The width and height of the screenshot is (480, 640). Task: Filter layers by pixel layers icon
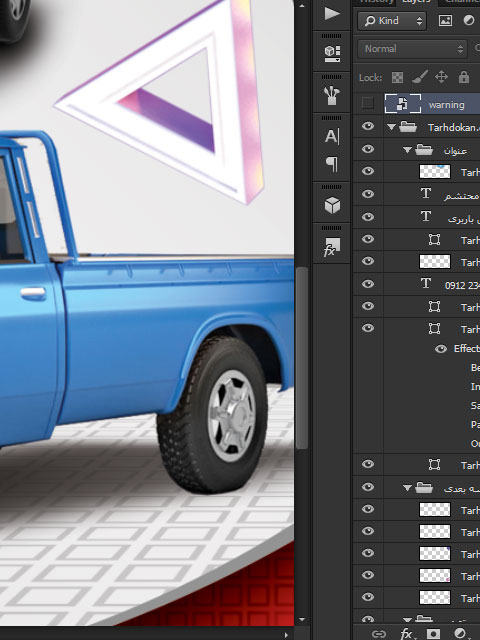tap(445, 20)
